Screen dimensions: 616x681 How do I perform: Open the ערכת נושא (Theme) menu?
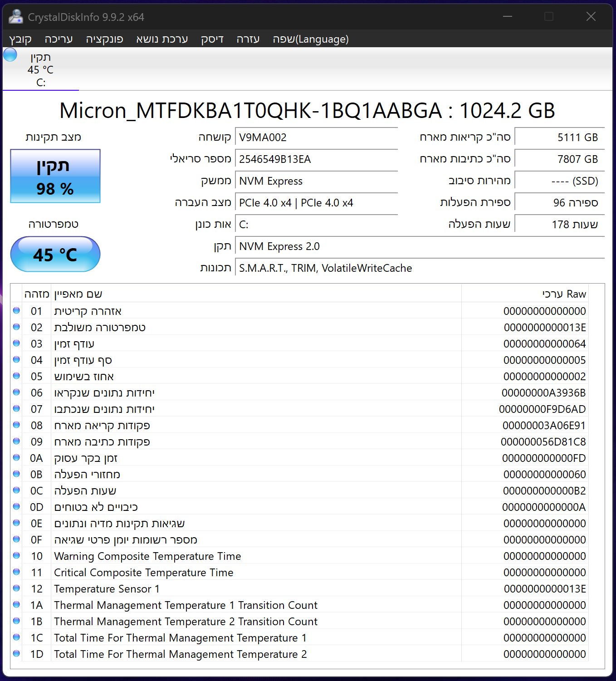click(x=162, y=39)
